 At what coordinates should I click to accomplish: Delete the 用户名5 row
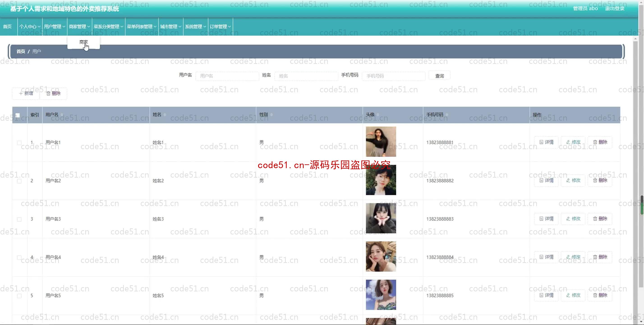coord(600,295)
